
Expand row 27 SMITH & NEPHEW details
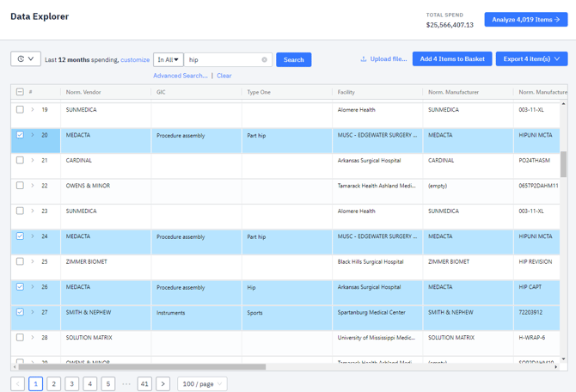click(x=33, y=312)
